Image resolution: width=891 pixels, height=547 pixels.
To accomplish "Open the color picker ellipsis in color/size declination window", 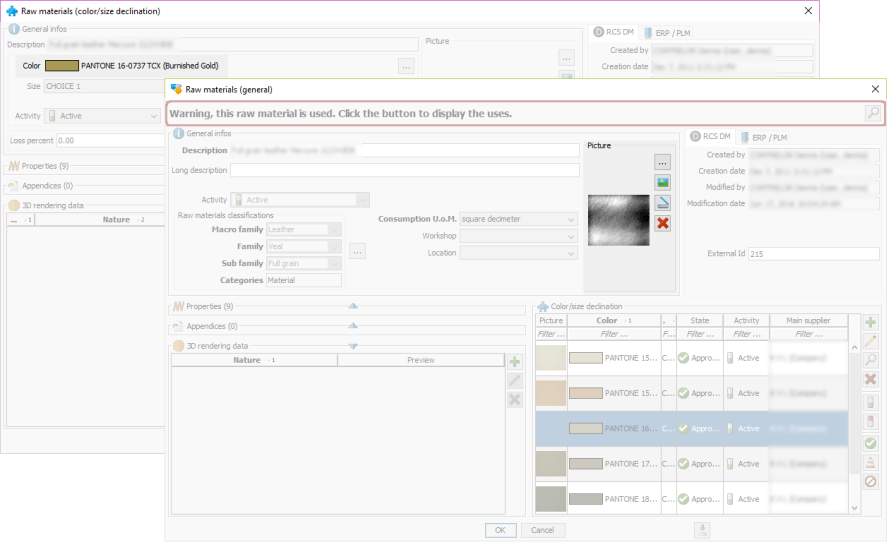I will (x=406, y=66).
